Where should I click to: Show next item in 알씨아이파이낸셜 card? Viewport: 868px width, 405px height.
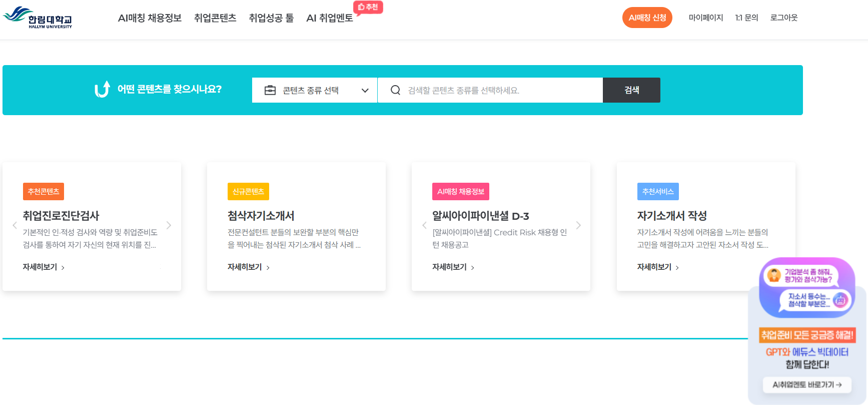pyautogui.click(x=578, y=225)
